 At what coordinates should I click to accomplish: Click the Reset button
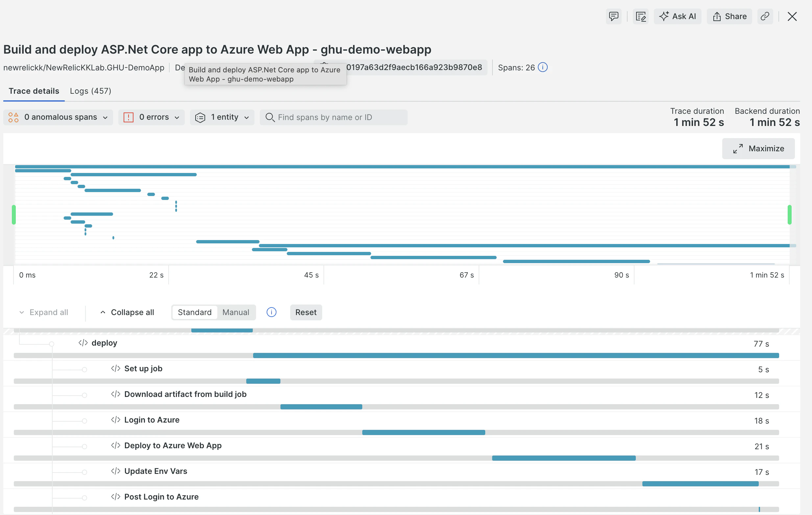[x=306, y=312]
